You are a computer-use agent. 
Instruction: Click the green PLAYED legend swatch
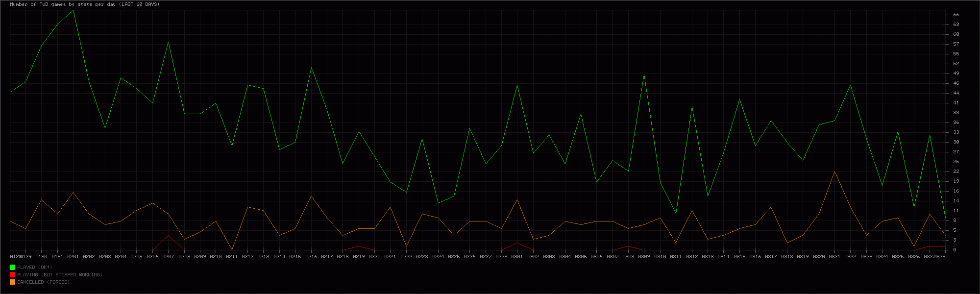[12, 267]
